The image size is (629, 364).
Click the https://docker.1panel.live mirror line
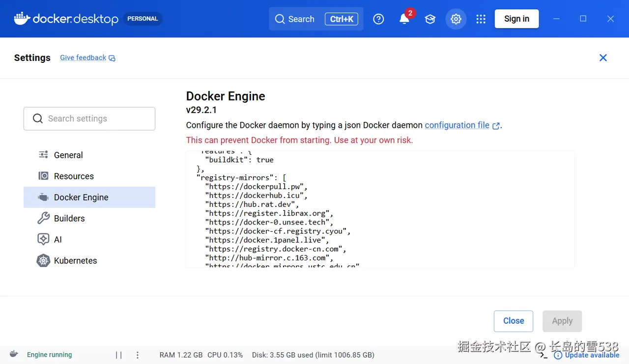point(267,240)
